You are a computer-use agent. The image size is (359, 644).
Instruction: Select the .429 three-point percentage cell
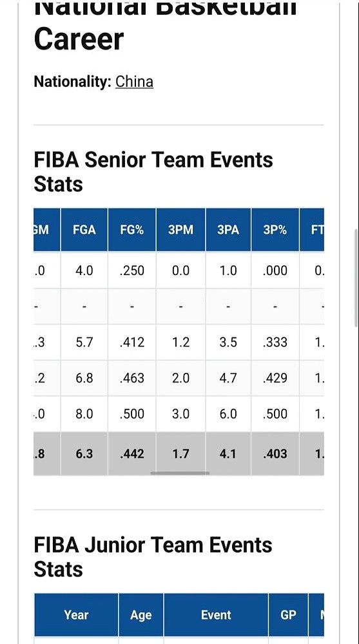(275, 378)
